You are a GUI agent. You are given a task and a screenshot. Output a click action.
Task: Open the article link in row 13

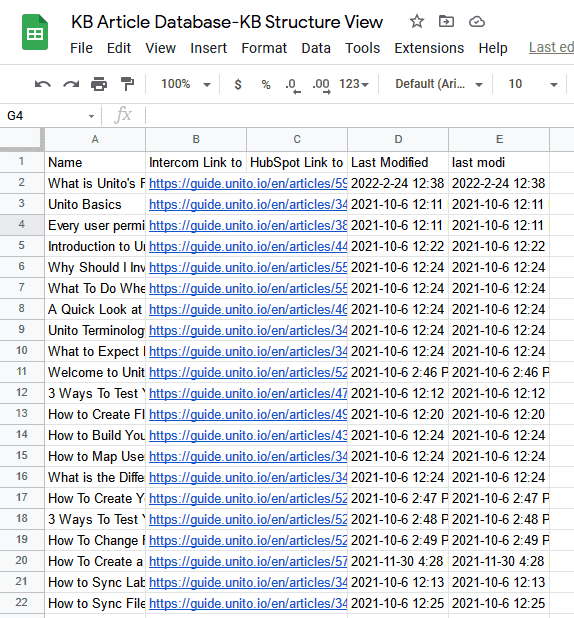click(248, 414)
